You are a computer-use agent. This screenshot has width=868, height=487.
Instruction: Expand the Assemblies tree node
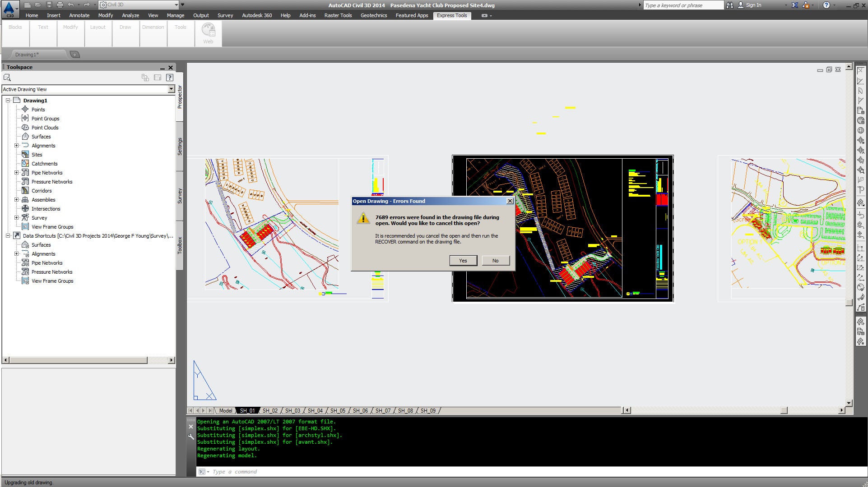click(x=16, y=200)
